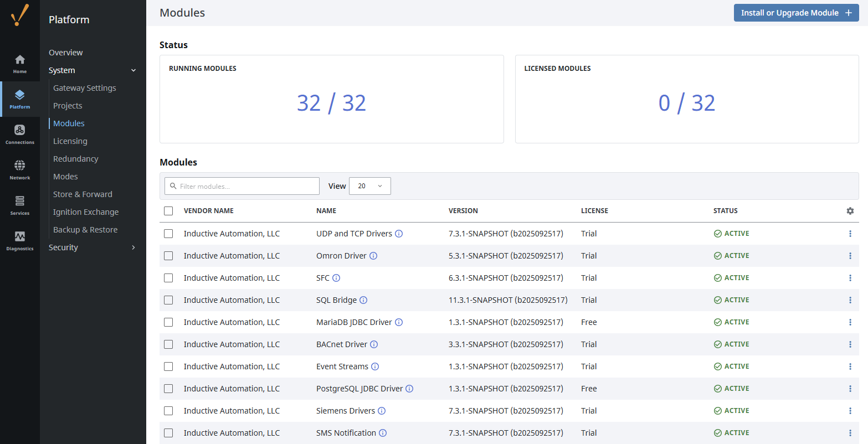868x444 pixels.
Task: Open the View count dropdown
Action: tap(369, 186)
